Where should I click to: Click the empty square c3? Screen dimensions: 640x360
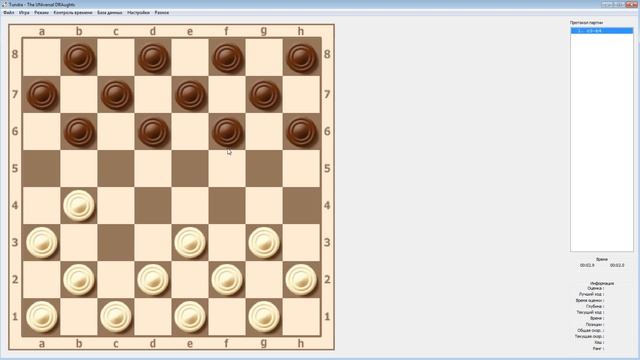[x=116, y=242]
